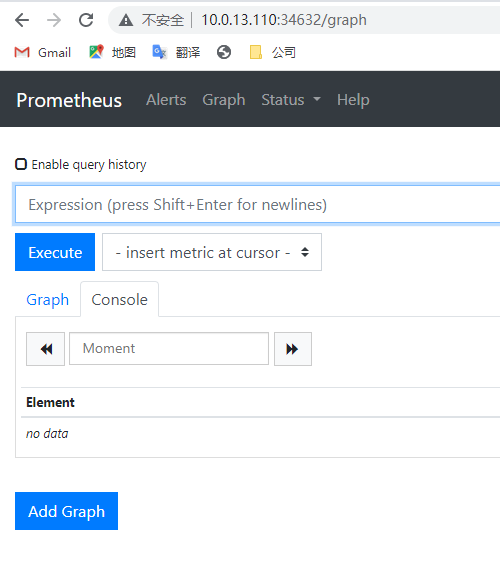500x581 pixels.
Task: Focus the Expression input field
Action: click(258, 205)
